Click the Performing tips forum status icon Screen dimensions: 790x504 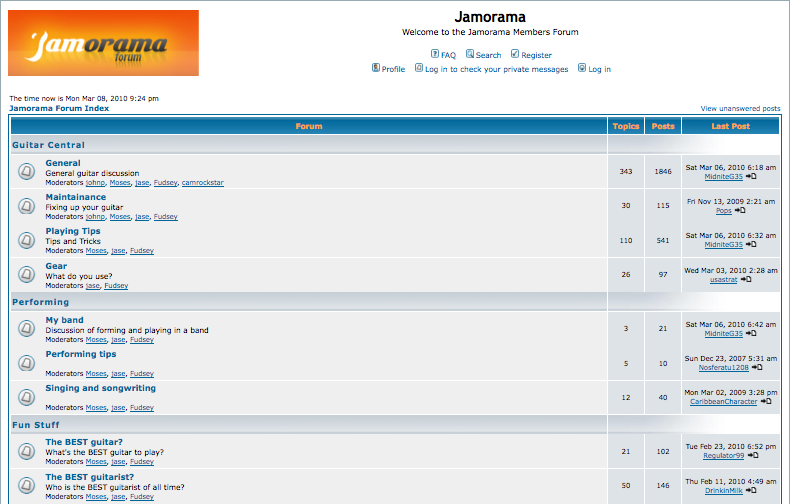pos(26,363)
